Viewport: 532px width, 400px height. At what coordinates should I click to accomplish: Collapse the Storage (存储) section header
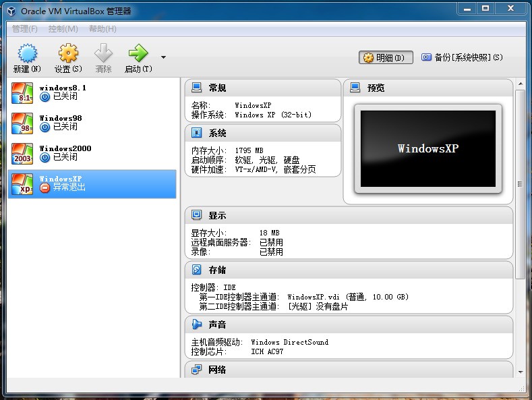pos(217,270)
